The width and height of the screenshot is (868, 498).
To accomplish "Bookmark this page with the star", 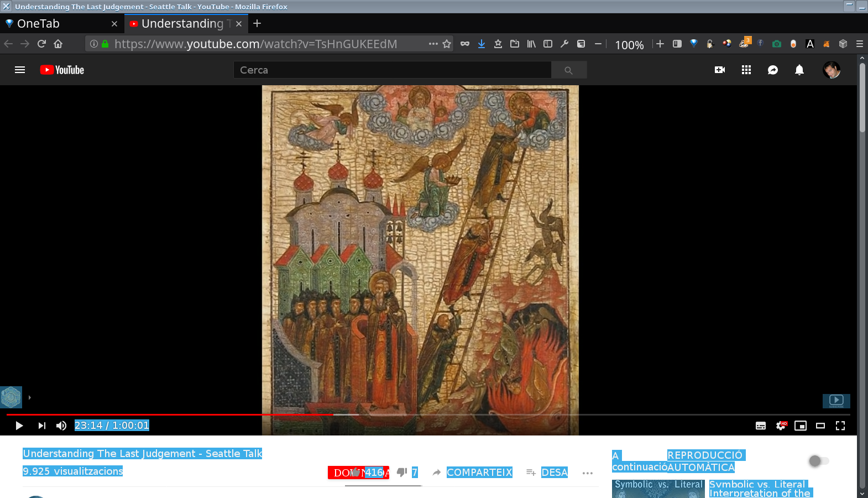I will tap(447, 44).
